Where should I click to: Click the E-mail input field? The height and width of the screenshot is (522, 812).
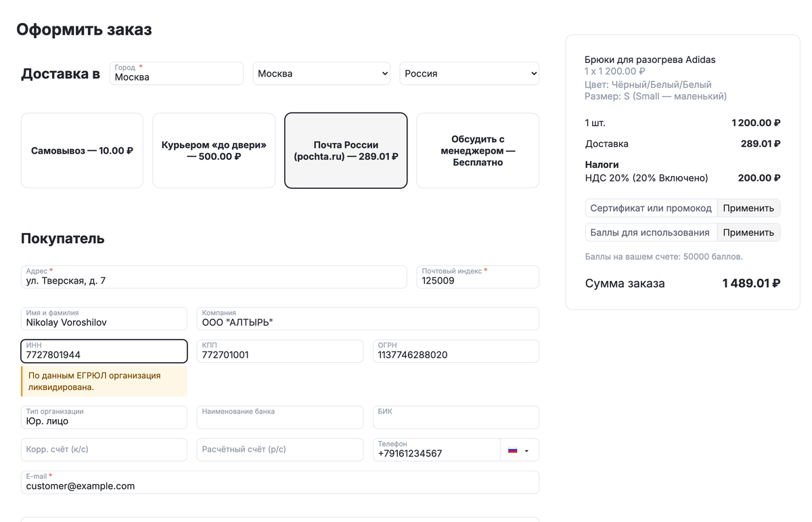pos(280,483)
